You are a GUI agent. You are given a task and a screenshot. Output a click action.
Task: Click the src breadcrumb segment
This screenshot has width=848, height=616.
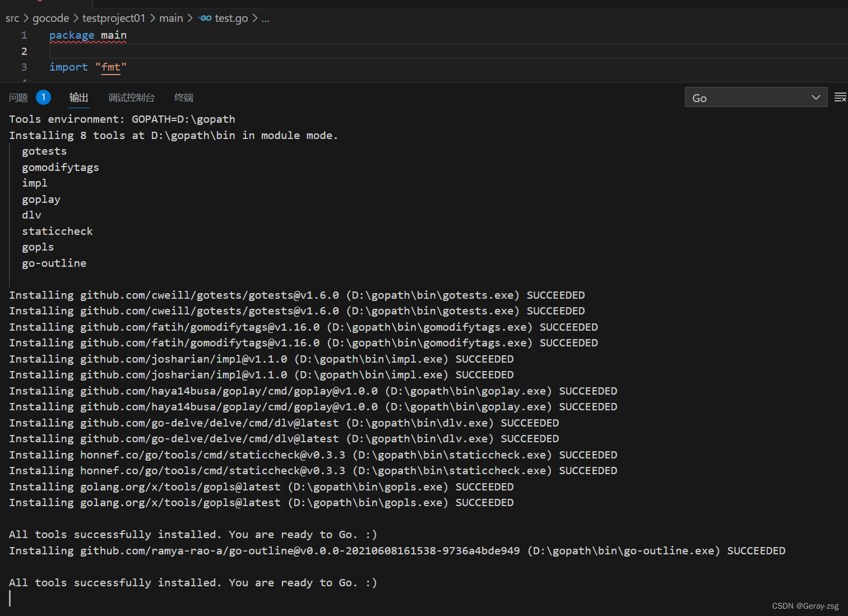pos(12,18)
